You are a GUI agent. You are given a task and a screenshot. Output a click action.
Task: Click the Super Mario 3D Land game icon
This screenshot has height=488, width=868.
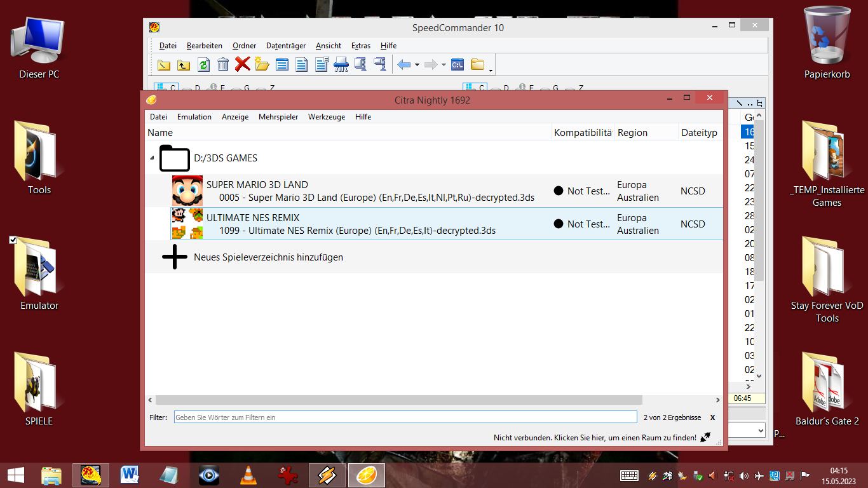coord(187,191)
